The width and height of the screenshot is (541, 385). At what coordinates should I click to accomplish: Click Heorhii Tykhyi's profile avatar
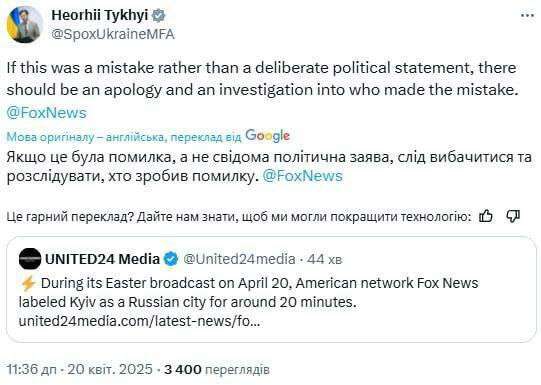pyautogui.click(x=24, y=24)
